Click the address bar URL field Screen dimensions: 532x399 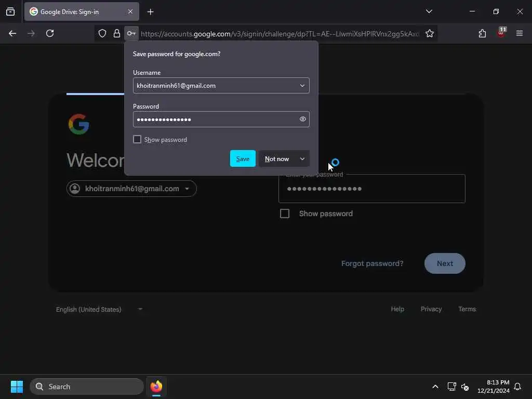[280, 34]
